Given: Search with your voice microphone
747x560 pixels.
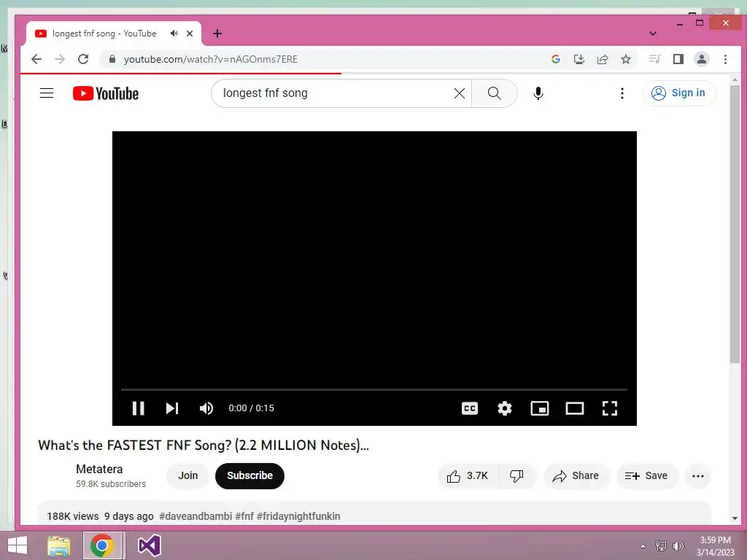Looking at the screenshot, I should point(538,93).
